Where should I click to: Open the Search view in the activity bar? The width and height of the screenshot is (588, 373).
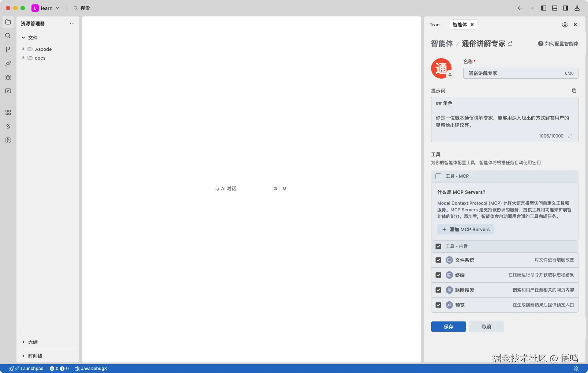pyautogui.click(x=8, y=35)
